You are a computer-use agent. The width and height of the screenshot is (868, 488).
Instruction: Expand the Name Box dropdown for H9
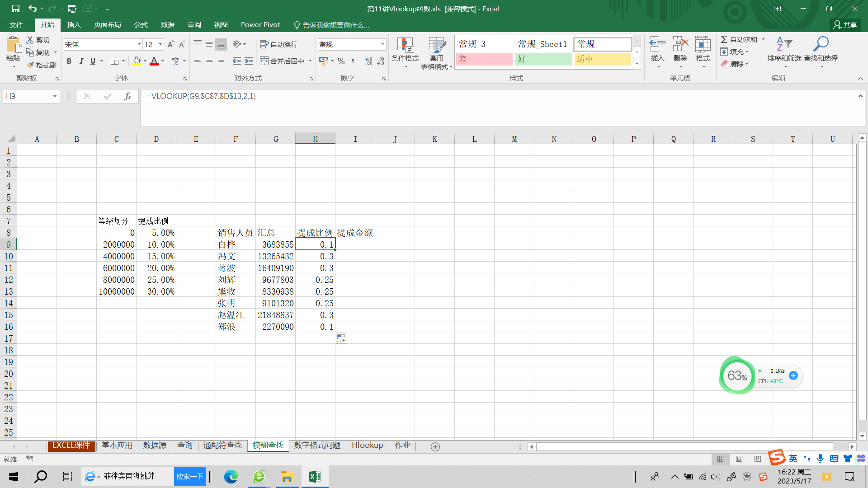[x=55, y=96]
